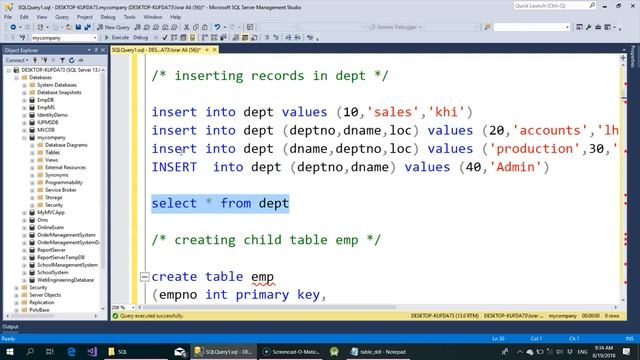Click the Activity Monitor icon in Object Explorer
This screenshot has height=360, width=640.
81,60
